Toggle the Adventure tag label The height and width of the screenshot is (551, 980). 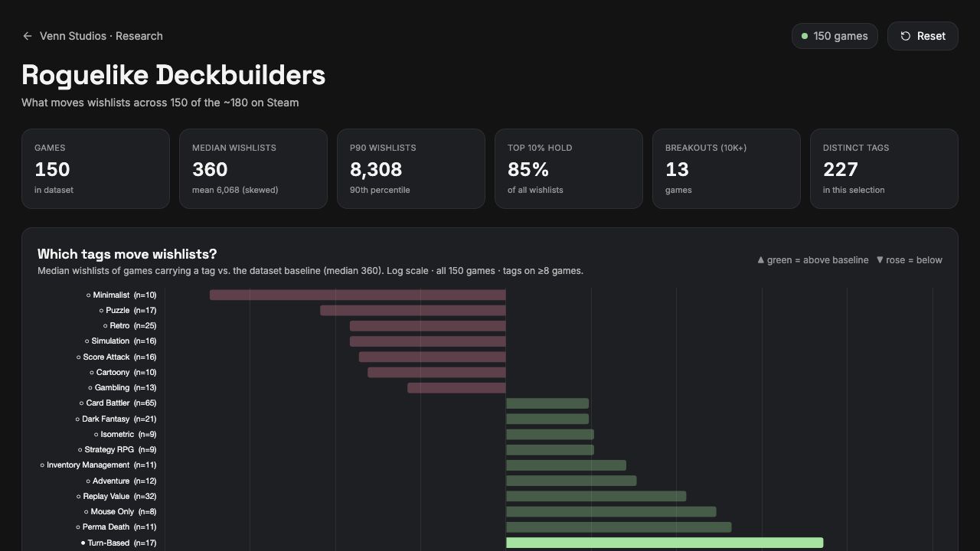click(121, 481)
